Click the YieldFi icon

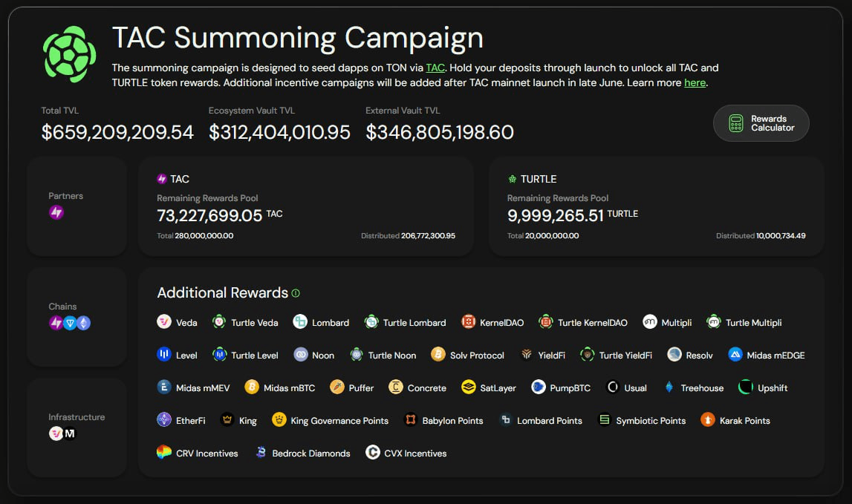(x=527, y=355)
